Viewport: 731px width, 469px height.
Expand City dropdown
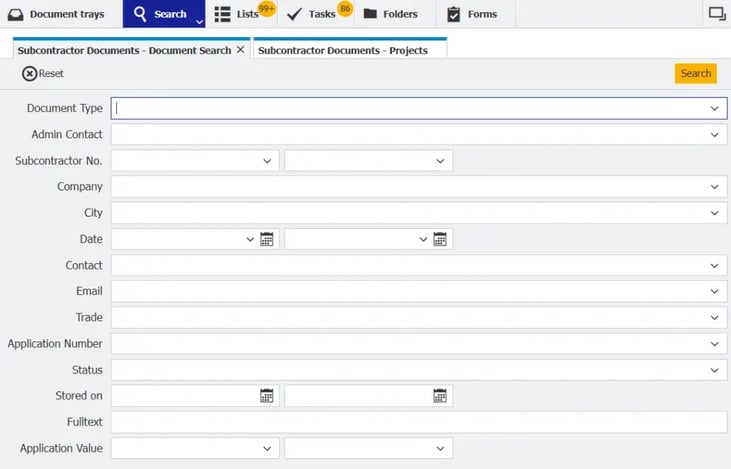tap(714, 213)
